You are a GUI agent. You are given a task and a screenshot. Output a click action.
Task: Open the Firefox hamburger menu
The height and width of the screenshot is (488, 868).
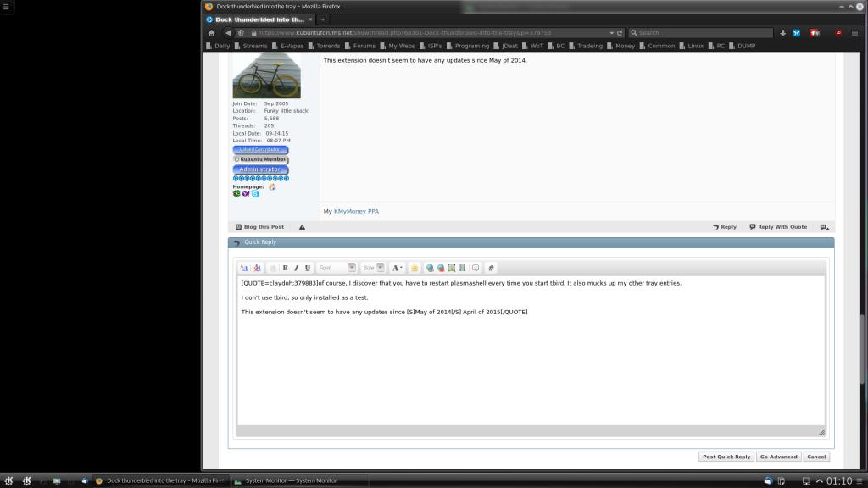pyautogui.click(x=854, y=33)
